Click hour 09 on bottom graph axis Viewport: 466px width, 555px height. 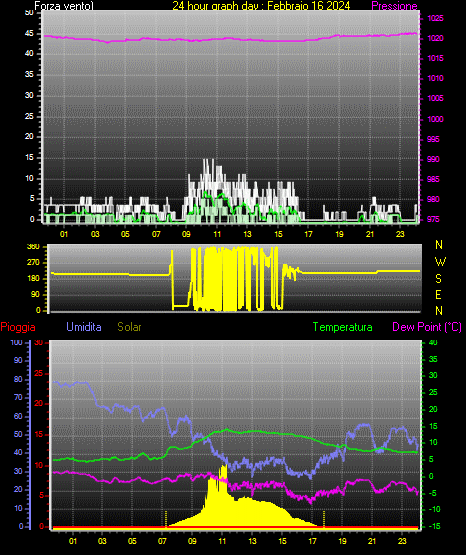tap(192, 541)
